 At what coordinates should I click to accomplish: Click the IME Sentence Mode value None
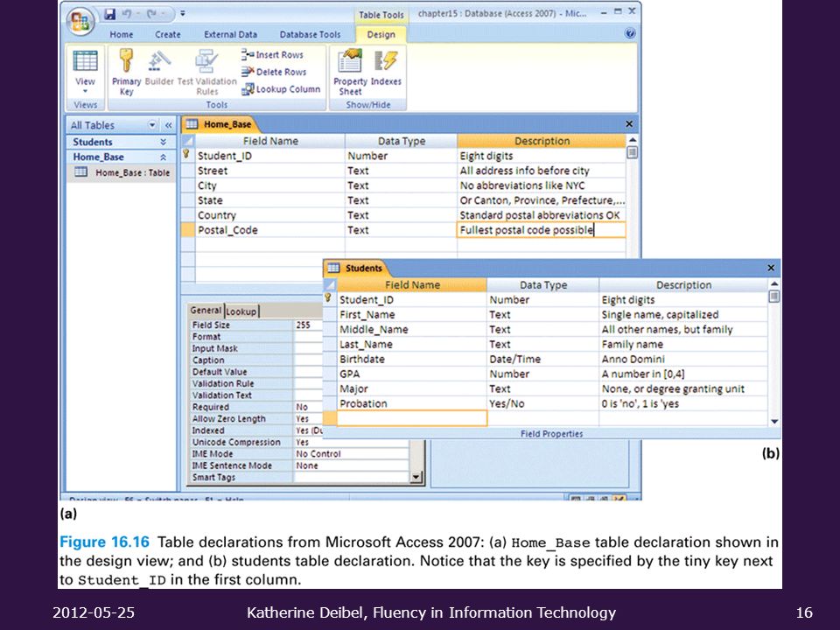point(352,465)
